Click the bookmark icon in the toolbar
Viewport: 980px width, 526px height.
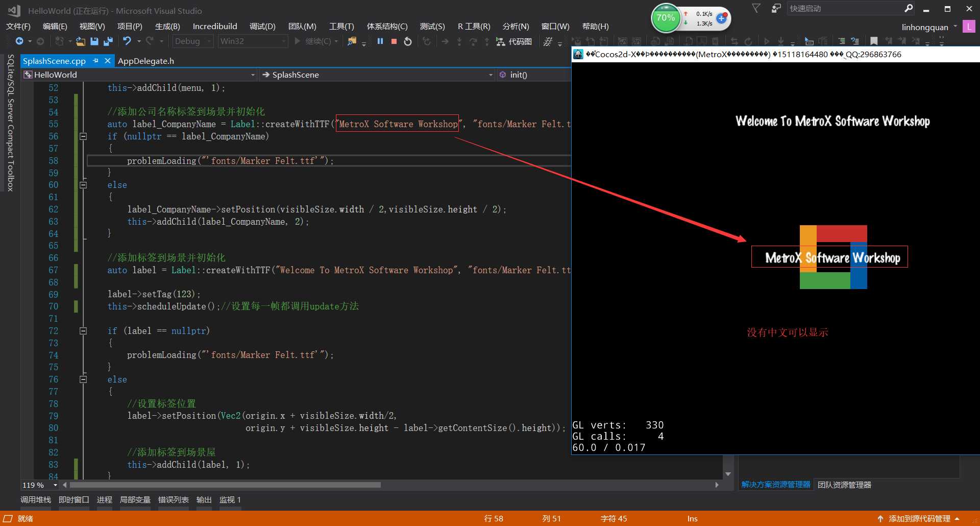(874, 41)
